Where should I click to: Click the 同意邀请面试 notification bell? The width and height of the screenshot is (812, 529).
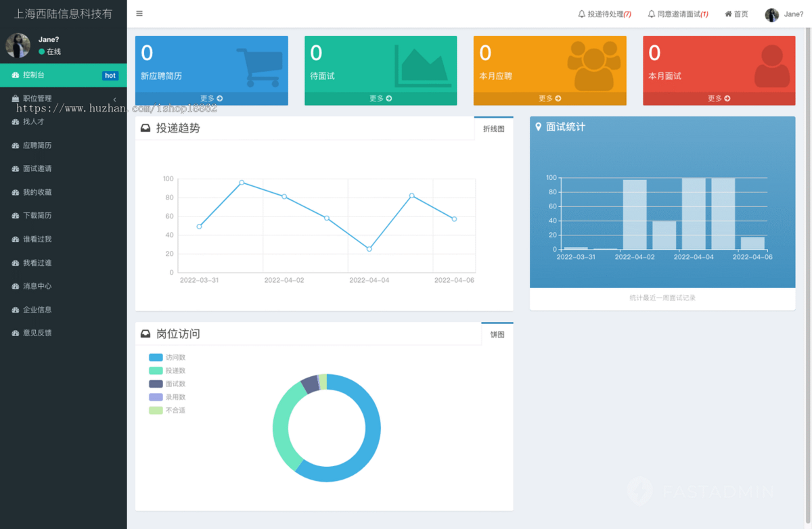pos(651,14)
